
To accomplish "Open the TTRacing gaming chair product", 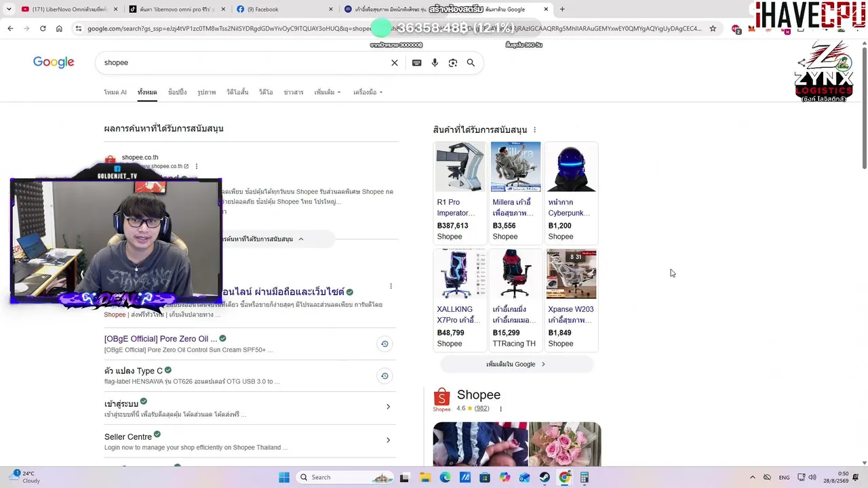I will (x=515, y=299).
